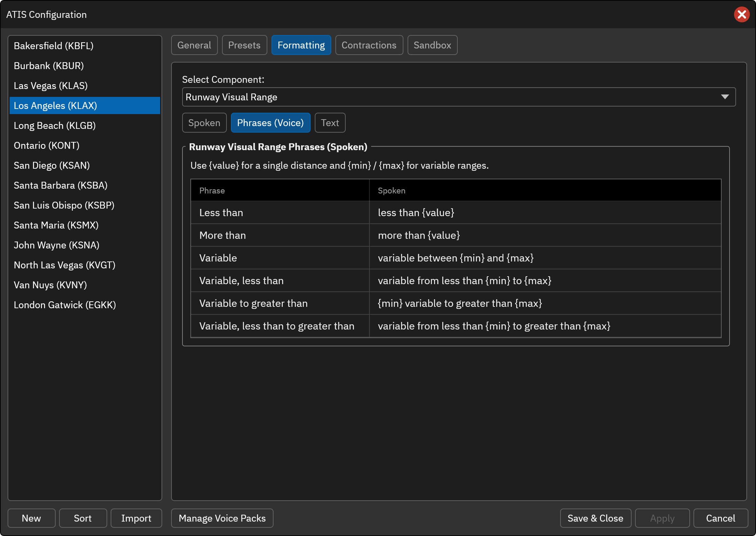Go to the Contractions tab
The height and width of the screenshot is (536, 756).
tap(369, 45)
